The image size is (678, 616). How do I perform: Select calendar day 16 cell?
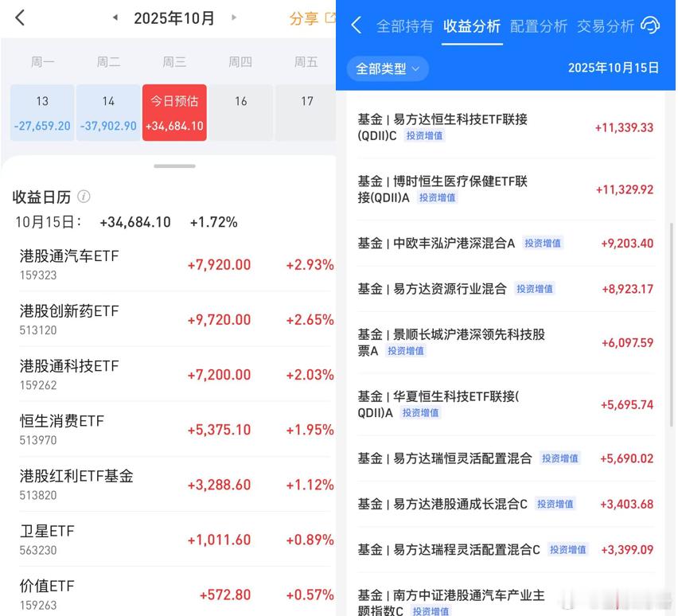pos(241,112)
